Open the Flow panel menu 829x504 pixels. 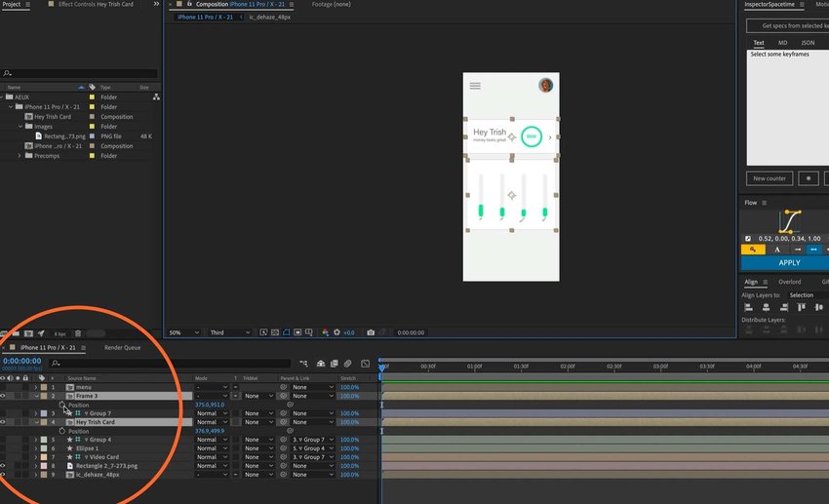point(764,203)
